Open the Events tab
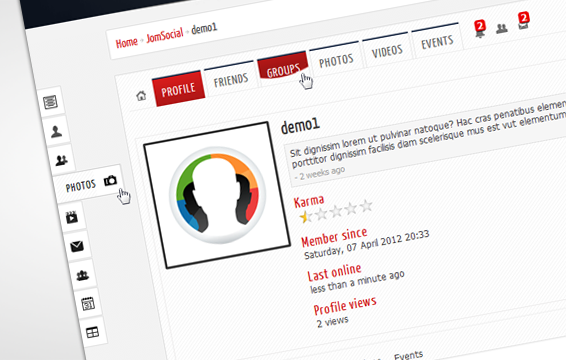 point(437,42)
